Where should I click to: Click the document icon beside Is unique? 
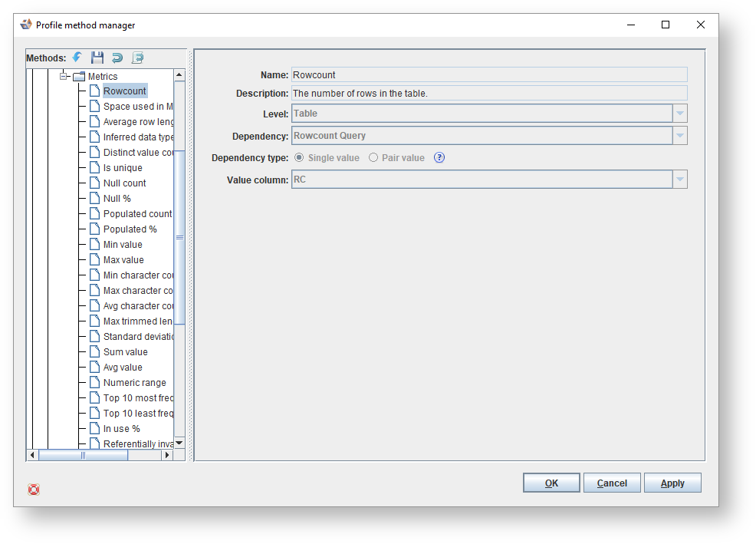[94, 167]
